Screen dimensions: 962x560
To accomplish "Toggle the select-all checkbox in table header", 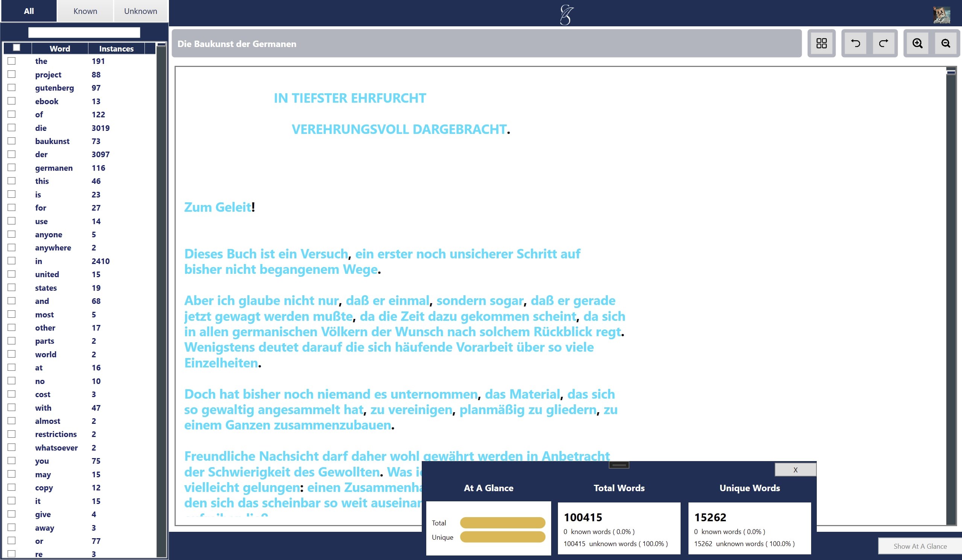I will click(17, 48).
